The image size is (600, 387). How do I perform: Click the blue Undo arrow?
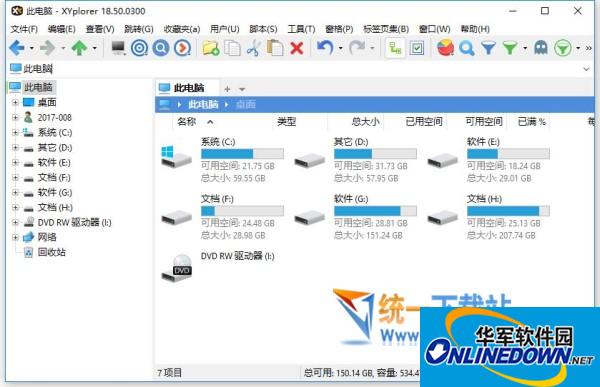(x=325, y=48)
